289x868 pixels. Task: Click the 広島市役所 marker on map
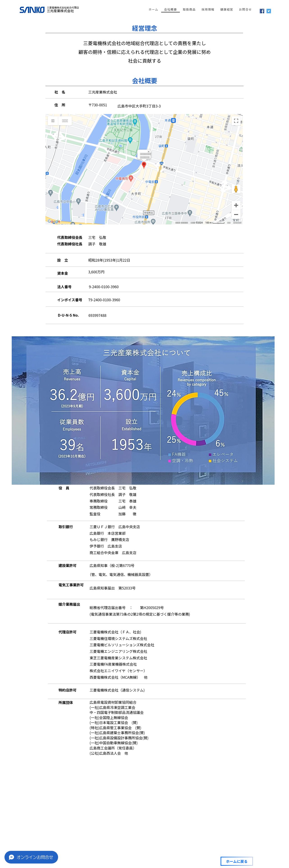[153, 221]
